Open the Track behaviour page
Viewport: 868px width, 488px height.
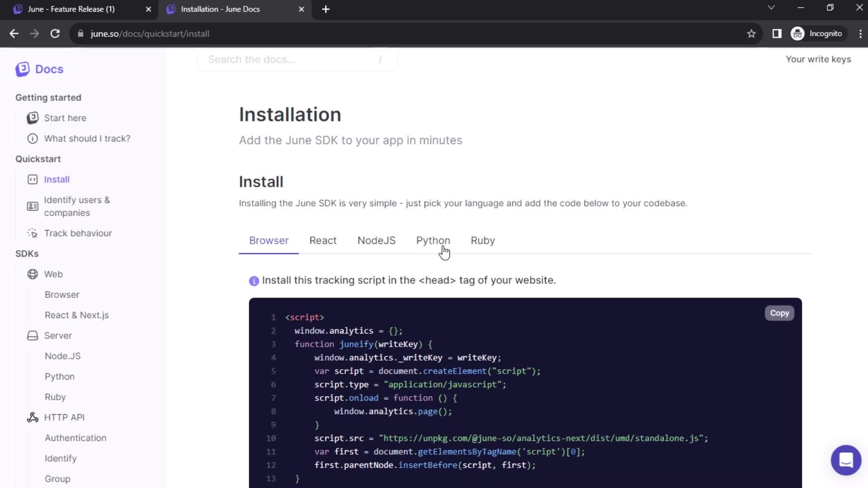point(78,233)
